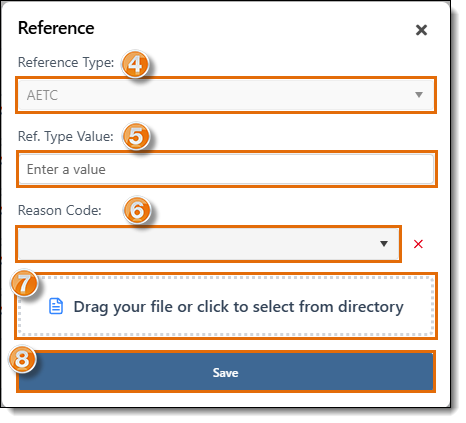Click the orange step 8 badge
466x423 pixels.
point(22,359)
